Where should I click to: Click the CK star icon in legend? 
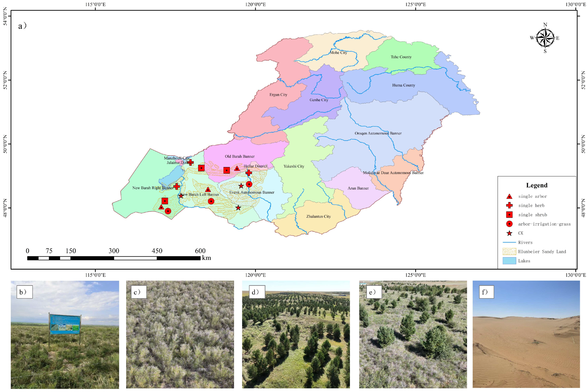509,233
